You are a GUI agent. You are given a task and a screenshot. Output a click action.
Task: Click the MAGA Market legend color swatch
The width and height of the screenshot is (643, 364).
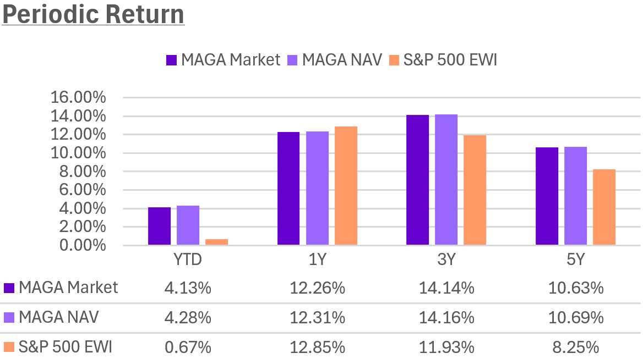(171, 60)
